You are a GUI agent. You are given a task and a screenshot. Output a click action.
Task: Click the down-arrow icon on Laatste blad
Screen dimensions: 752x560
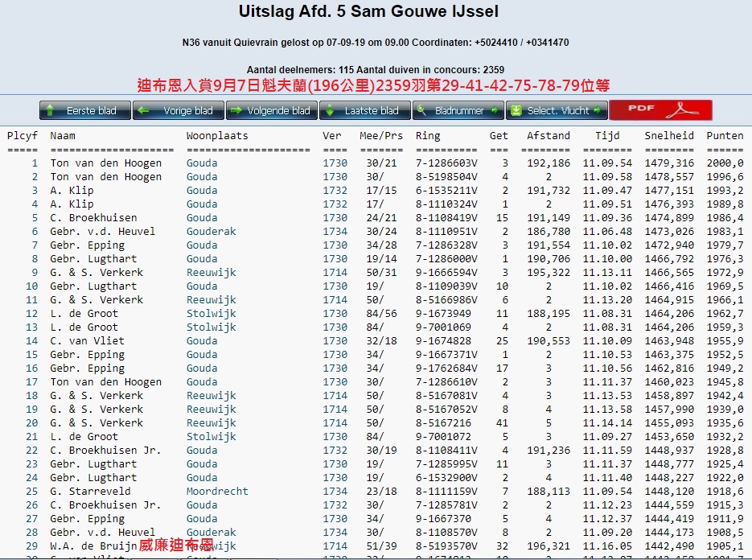coord(331,111)
